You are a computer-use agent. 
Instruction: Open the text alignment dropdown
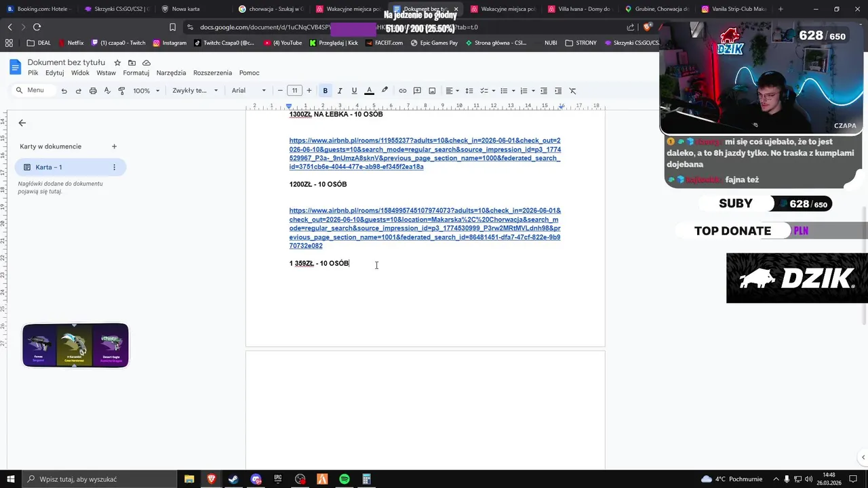[452, 91]
